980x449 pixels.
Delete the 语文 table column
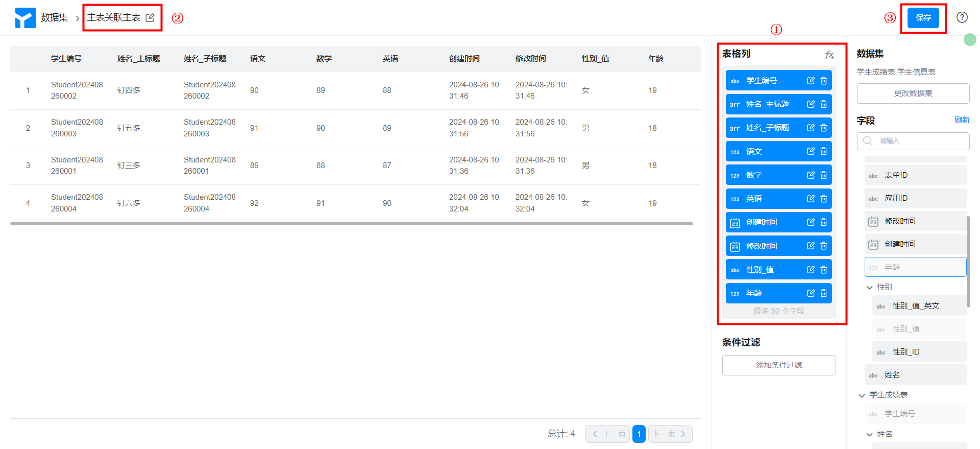(x=823, y=151)
